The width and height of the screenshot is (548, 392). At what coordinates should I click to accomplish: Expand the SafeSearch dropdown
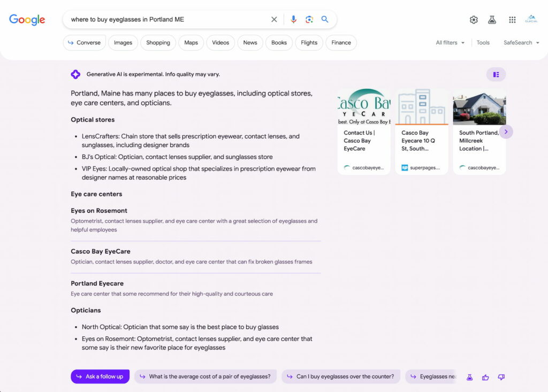click(x=521, y=43)
